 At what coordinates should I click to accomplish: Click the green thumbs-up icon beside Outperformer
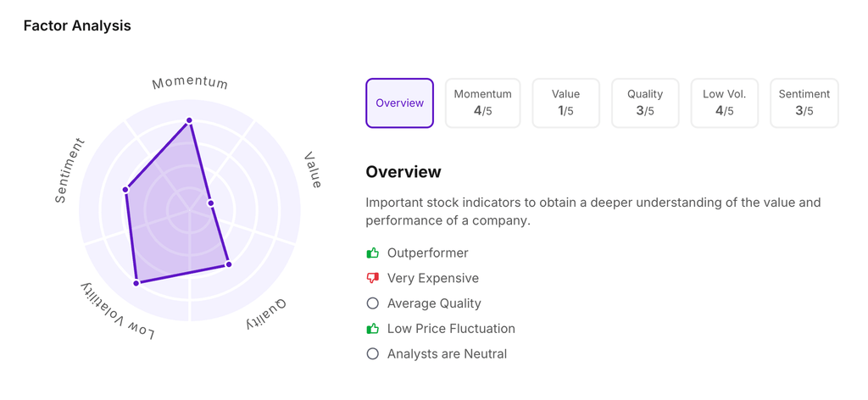(x=372, y=253)
